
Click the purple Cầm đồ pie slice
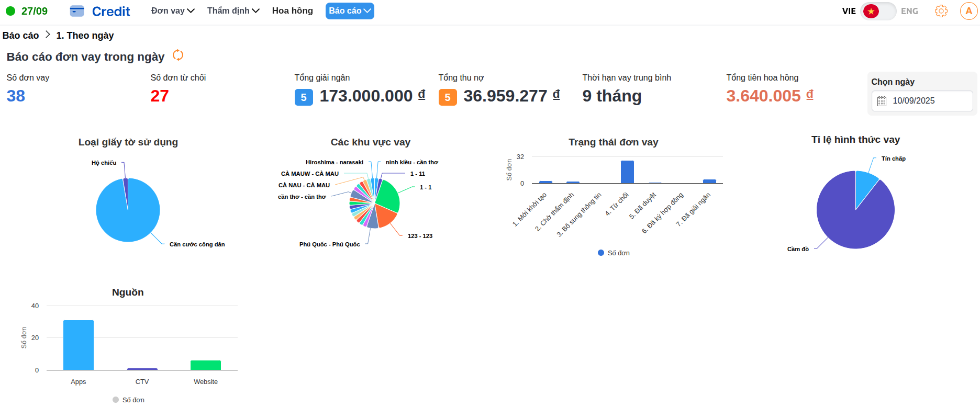(x=848, y=220)
